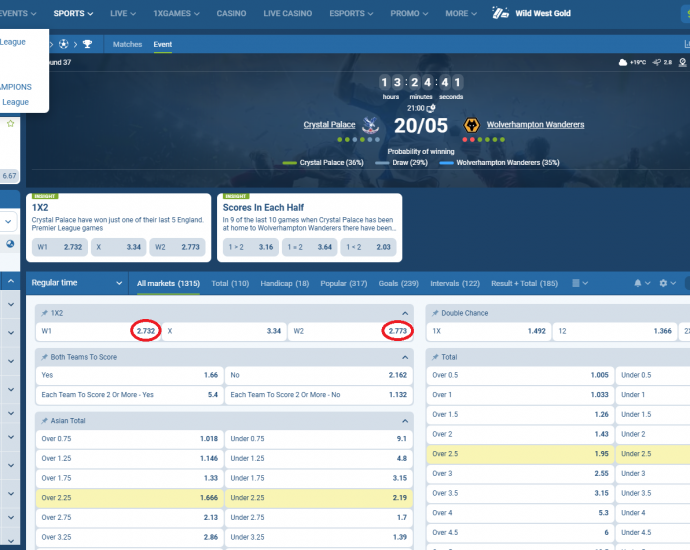Bet W2 at 2.773 in 1X2 market
This screenshot has width=690, height=550.
point(350,331)
